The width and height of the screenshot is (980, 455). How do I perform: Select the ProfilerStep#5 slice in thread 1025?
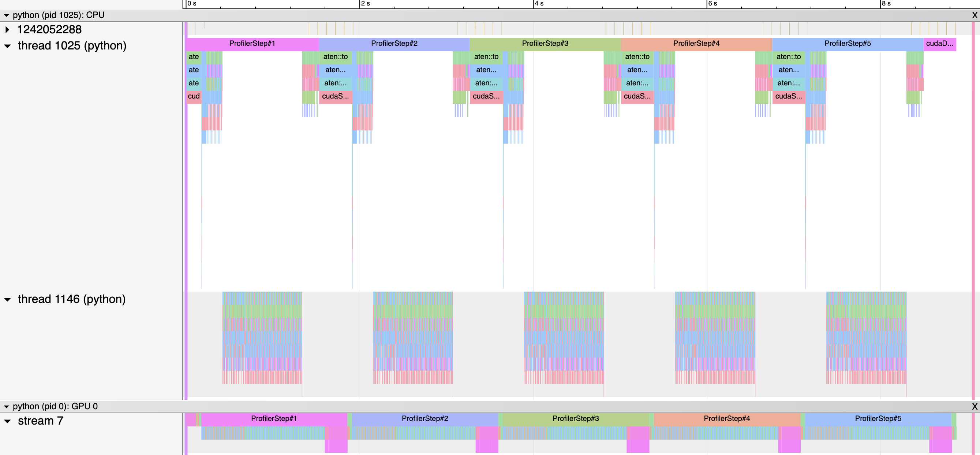847,43
